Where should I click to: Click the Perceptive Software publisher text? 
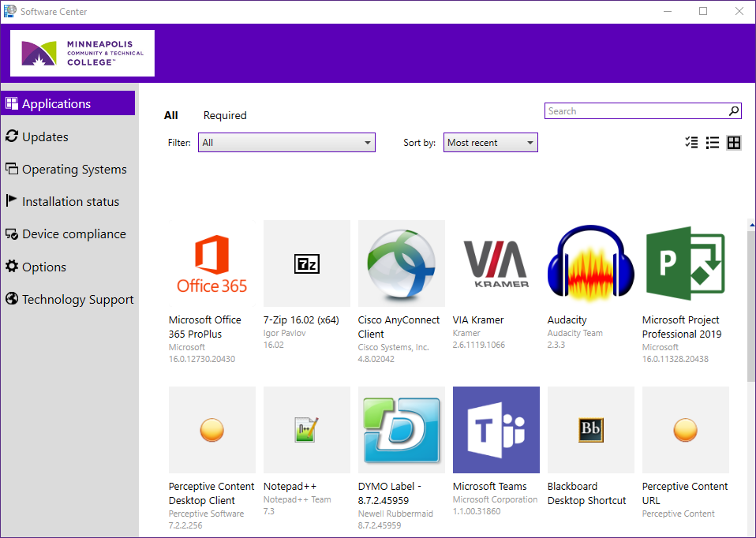point(206,514)
